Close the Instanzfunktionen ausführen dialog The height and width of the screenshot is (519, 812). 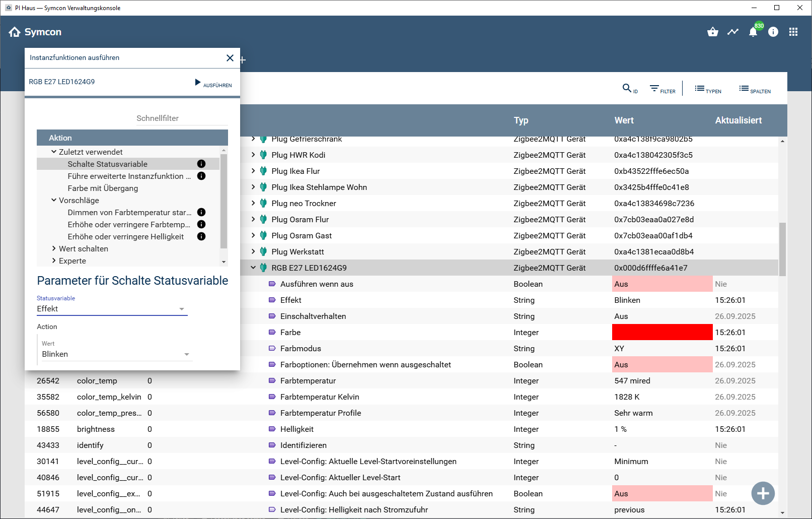point(230,58)
